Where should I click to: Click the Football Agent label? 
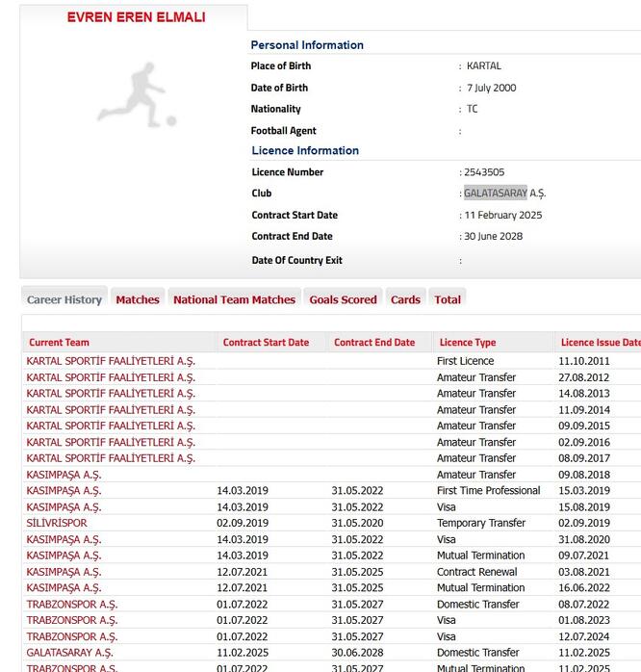283,131
